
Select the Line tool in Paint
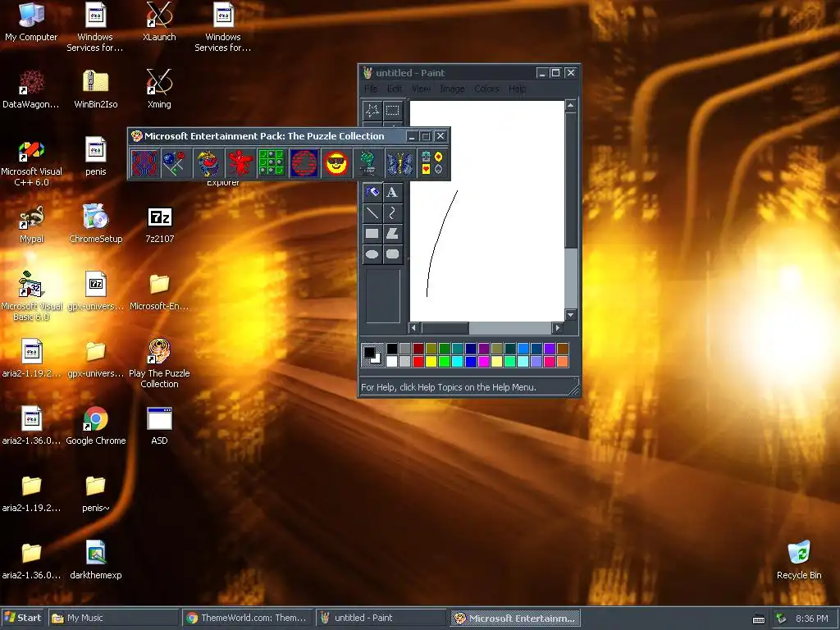point(372,212)
